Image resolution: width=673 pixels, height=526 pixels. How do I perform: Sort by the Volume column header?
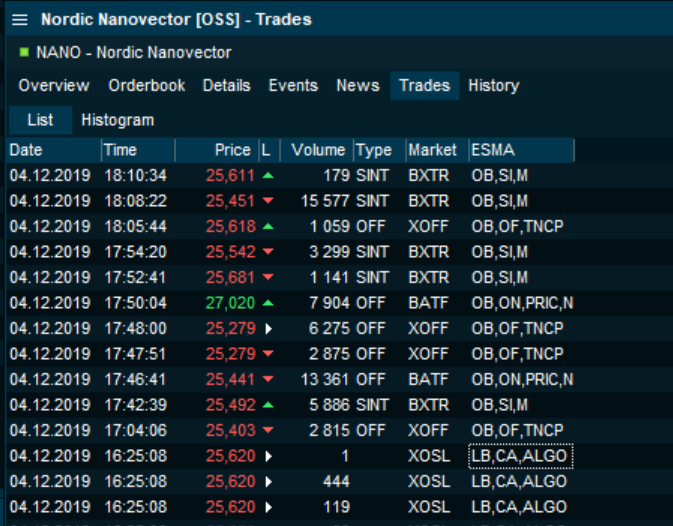[x=317, y=150]
